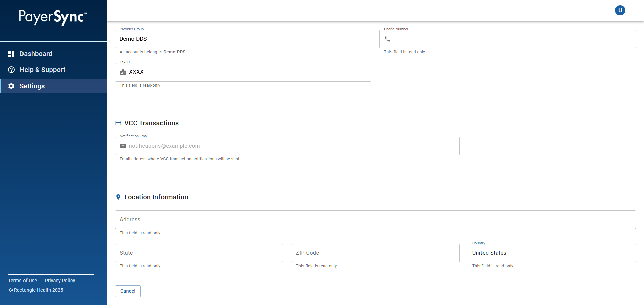Click the location pin icon beside Location Information
The width and height of the screenshot is (644, 305).
tap(118, 197)
